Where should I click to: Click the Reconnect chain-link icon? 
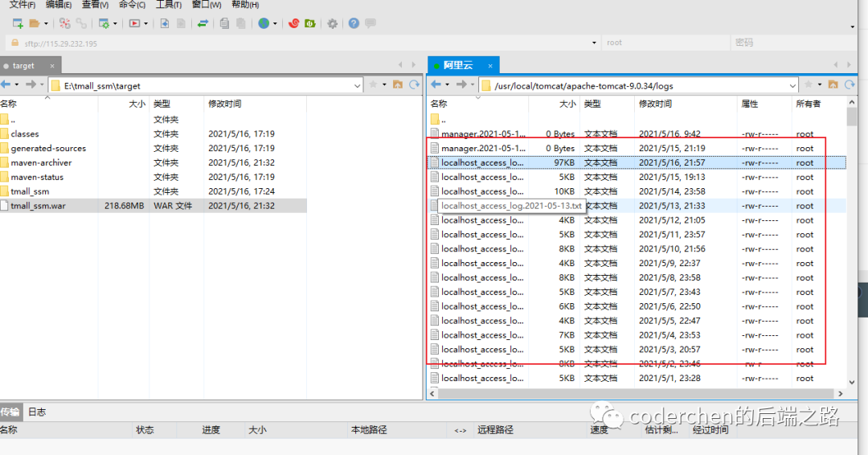point(81,23)
